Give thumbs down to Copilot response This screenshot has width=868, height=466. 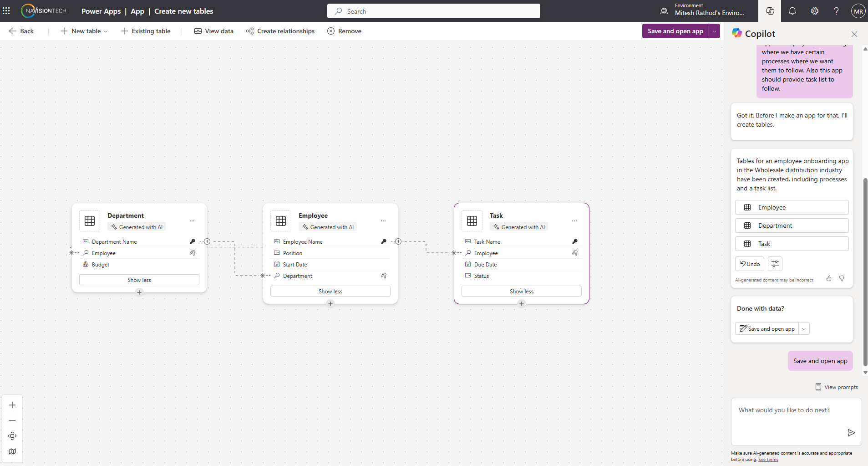tap(842, 278)
